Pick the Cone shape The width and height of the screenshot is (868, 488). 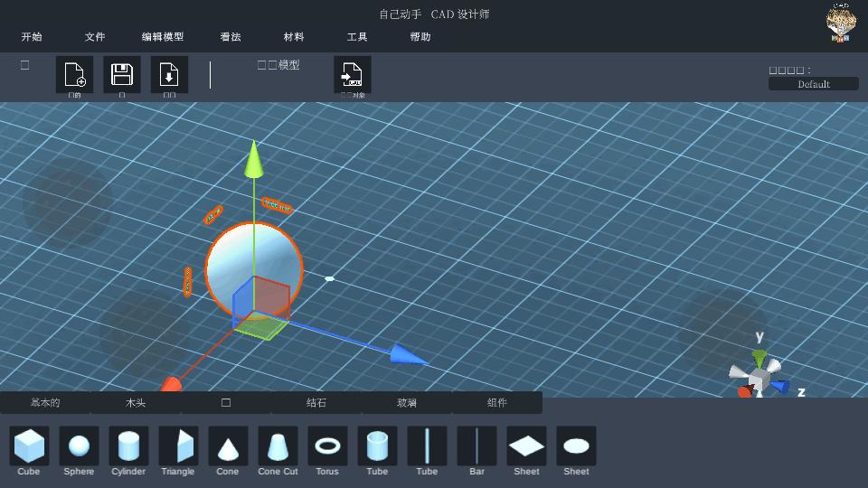228,446
